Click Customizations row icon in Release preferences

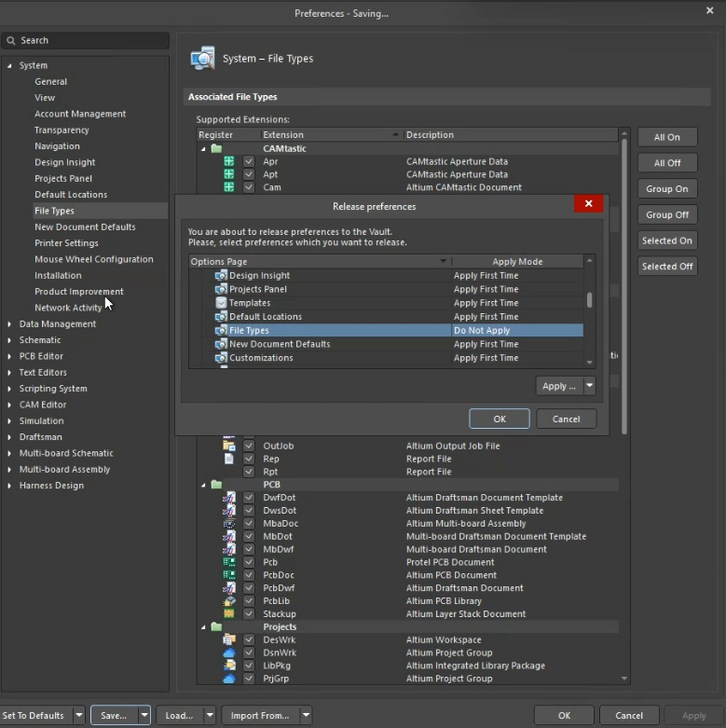pos(221,358)
